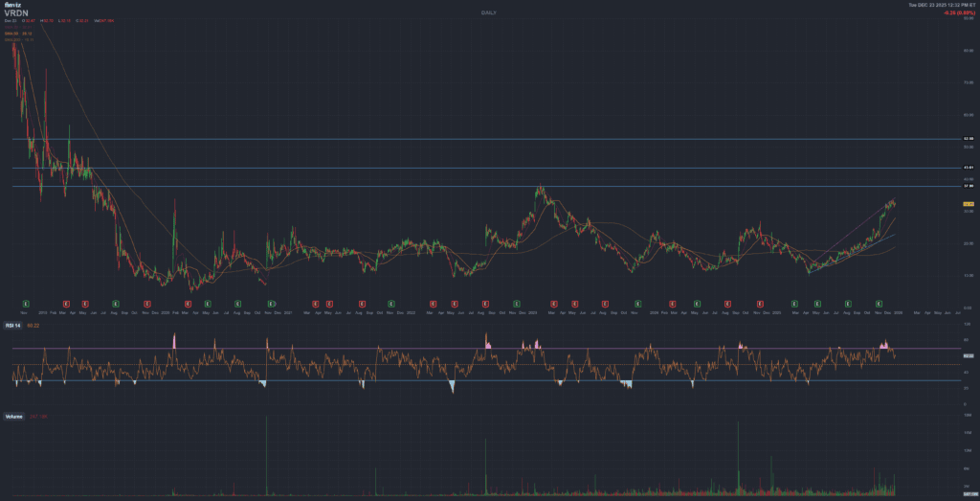Select the 52.66 price level label
The image size is (980, 501).
tap(968, 139)
